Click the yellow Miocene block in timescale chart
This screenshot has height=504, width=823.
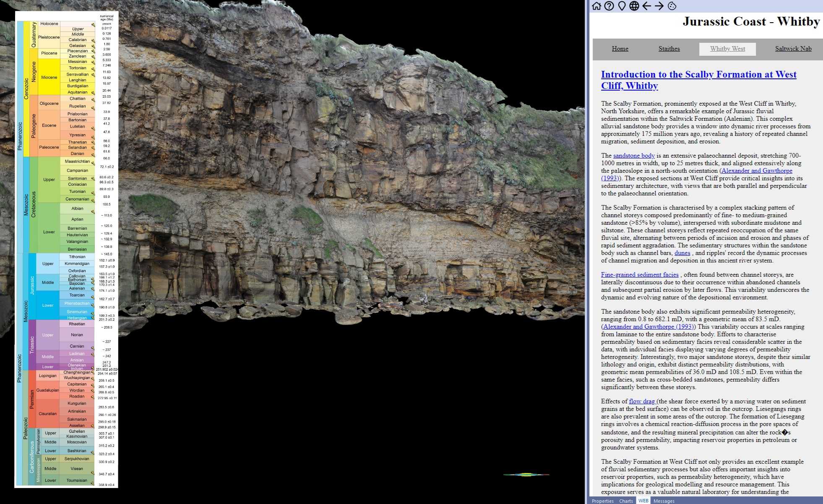49,77
